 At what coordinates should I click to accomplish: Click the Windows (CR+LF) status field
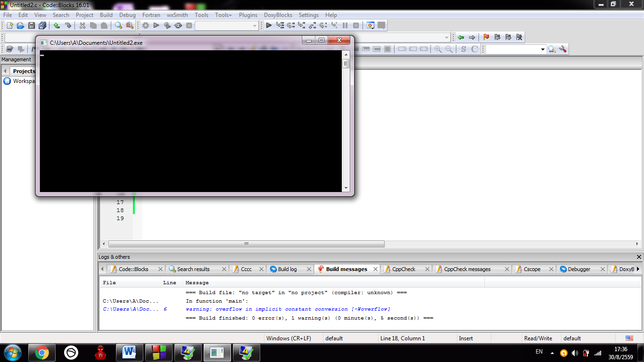point(293,338)
